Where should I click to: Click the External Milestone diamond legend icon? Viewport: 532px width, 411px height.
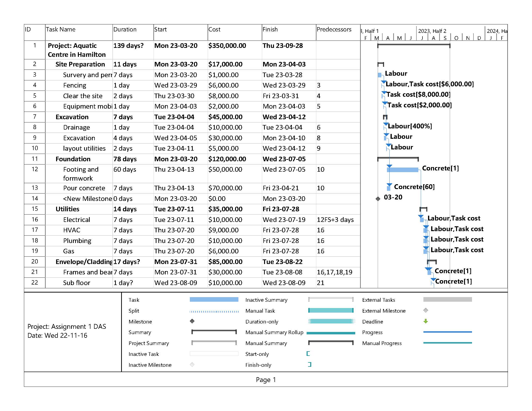pos(426,310)
